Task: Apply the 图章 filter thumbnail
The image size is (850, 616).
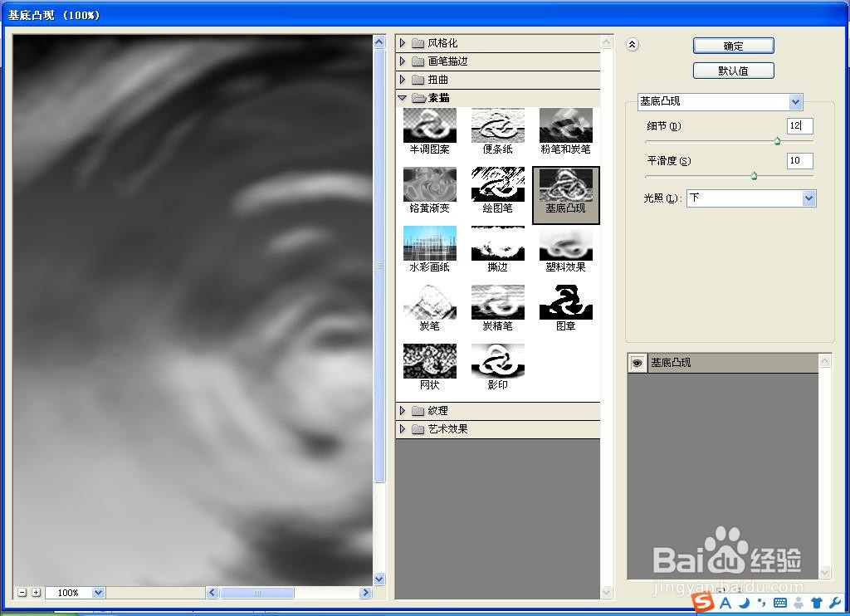Action: (565, 302)
